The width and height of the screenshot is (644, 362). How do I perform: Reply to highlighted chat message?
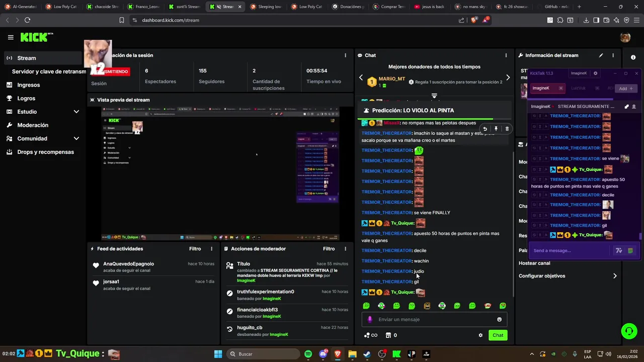pos(485,129)
